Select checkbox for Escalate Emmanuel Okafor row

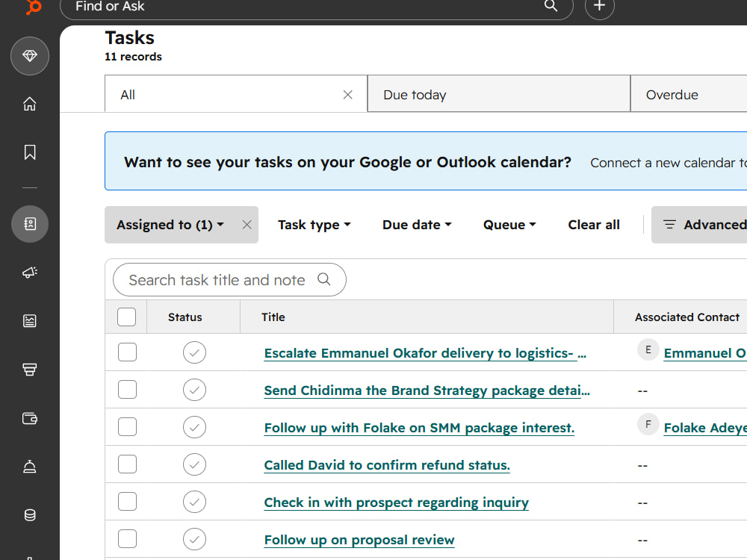pyautogui.click(x=127, y=352)
